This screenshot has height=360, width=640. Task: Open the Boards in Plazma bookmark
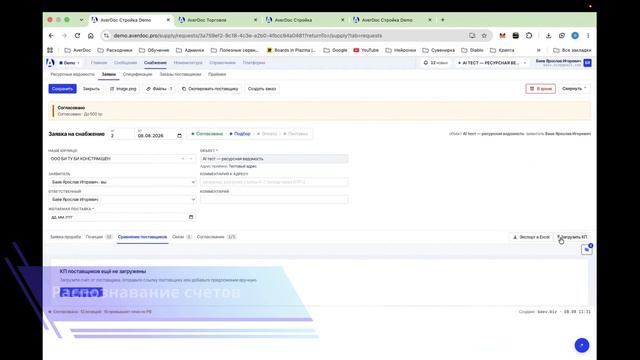(x=291, y=50)
